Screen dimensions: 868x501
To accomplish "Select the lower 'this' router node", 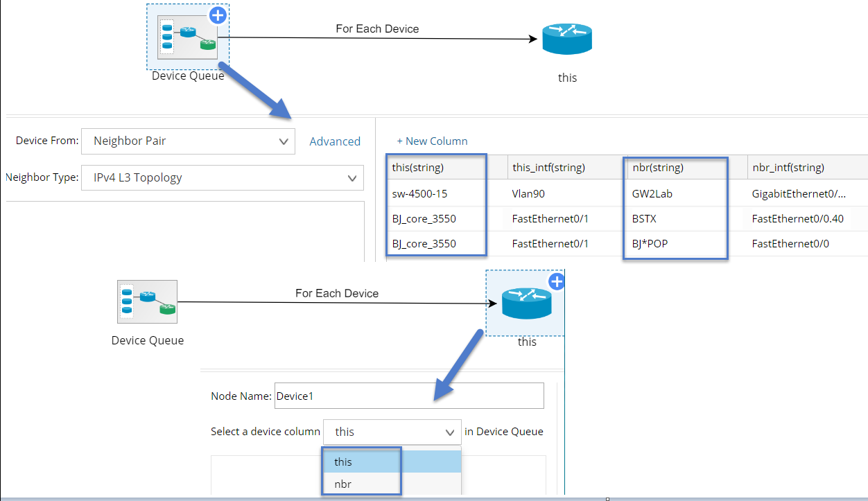I will 526,303.
